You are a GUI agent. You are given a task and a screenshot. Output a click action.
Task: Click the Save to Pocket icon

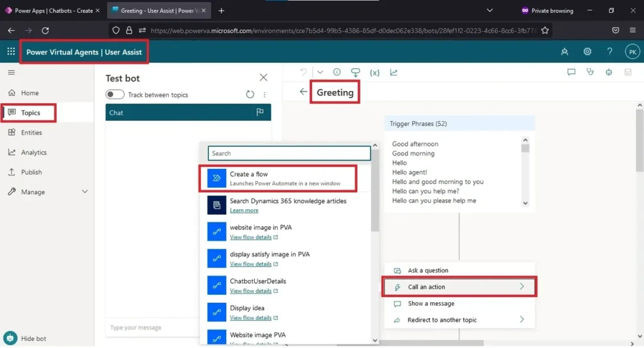pos(615,30)
